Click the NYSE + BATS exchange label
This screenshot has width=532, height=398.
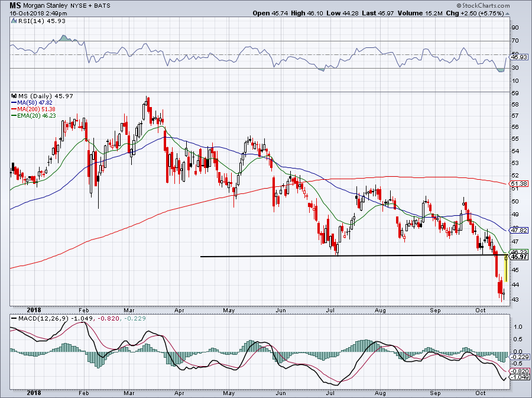90,6
